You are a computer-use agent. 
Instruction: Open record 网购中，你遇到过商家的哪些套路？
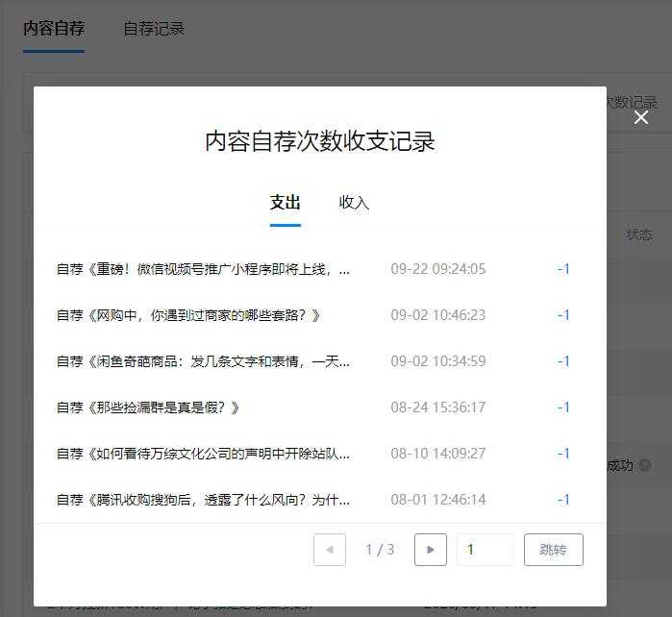pyautogui.click(x=188, y=315)
